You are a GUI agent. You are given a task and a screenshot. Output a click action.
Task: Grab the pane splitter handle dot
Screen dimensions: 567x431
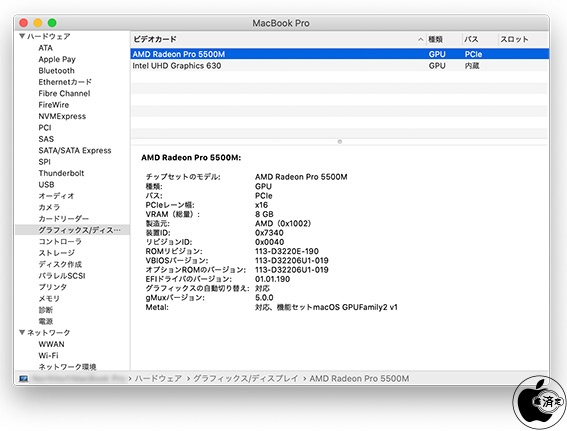340,141
